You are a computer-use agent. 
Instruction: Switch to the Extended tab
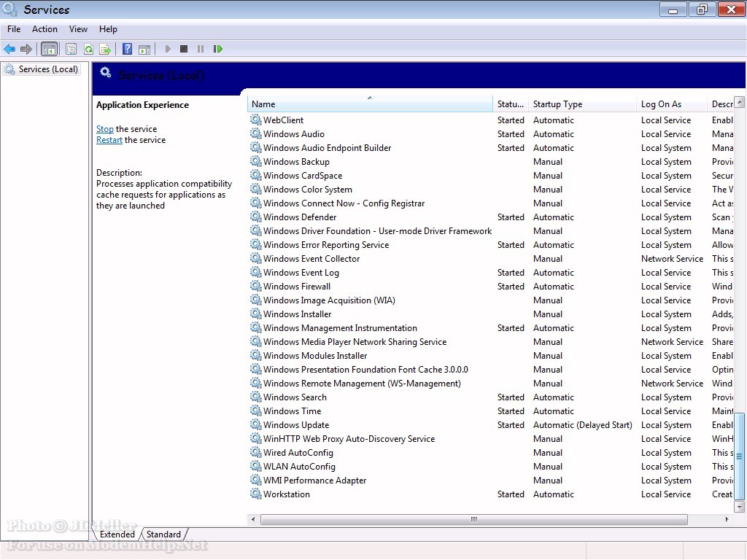coord(117,534)
